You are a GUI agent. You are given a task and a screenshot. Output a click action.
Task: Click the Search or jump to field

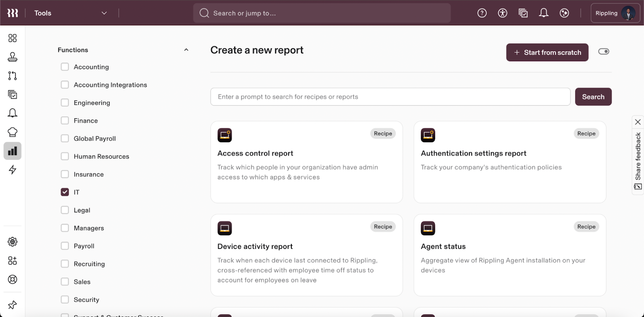click(322, 13)
